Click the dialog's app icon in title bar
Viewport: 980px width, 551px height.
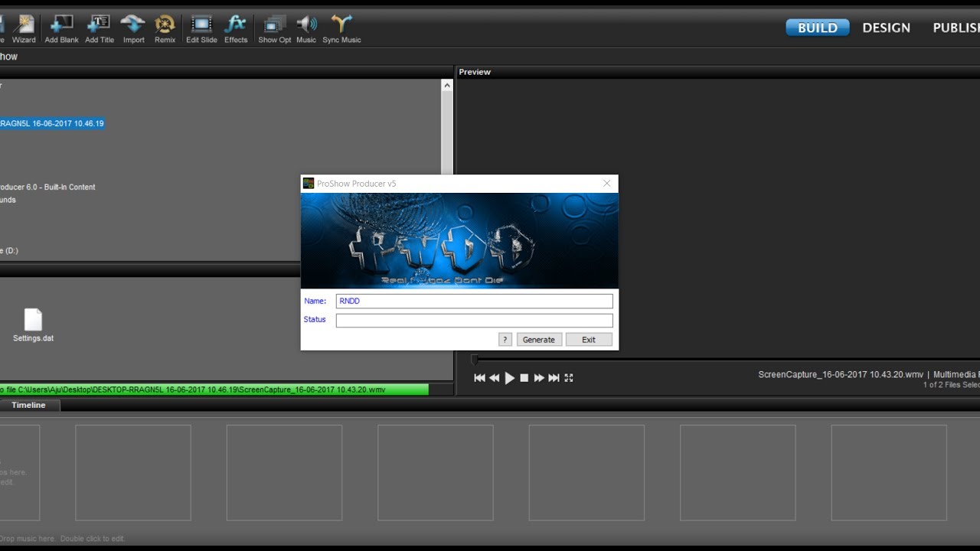[x=309, y=184]
